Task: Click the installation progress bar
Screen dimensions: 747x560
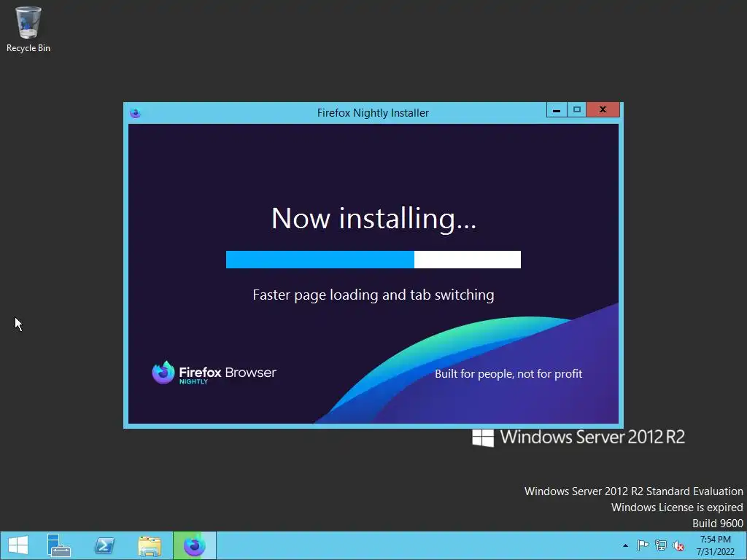Action: pyautogui.click(x=373, y=260)
